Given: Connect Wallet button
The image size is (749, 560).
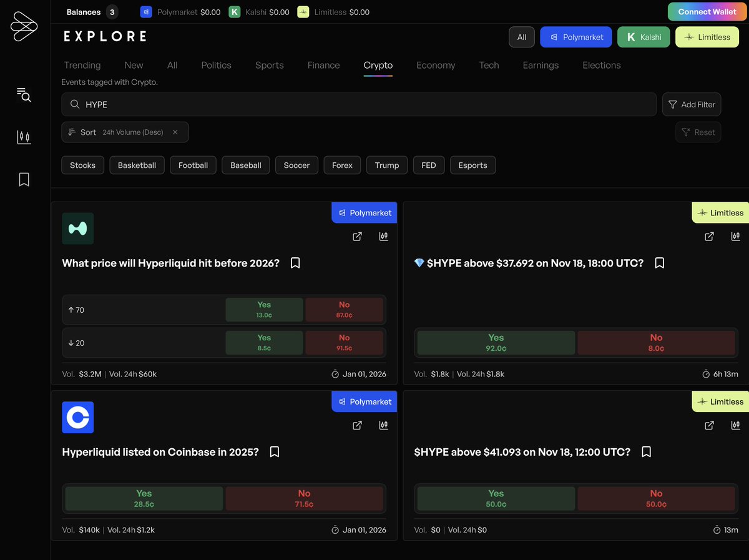Looking at the screenshot, I should (707, 12).
